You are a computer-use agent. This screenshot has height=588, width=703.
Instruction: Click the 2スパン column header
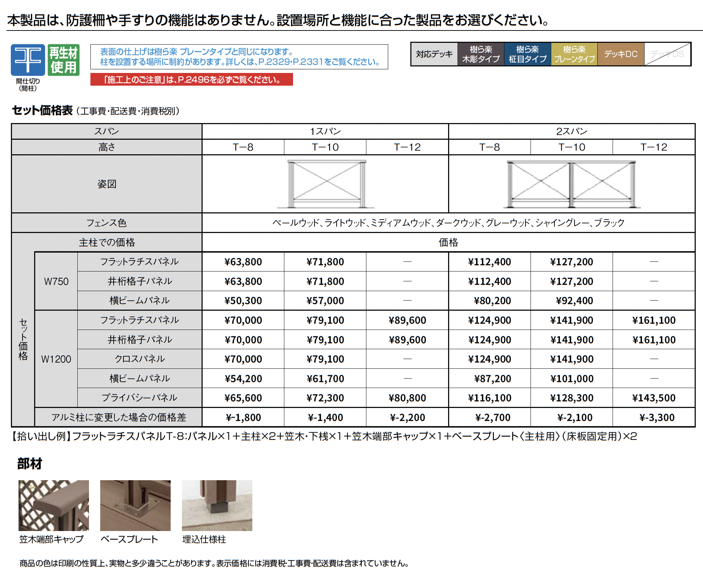(572, 131)
